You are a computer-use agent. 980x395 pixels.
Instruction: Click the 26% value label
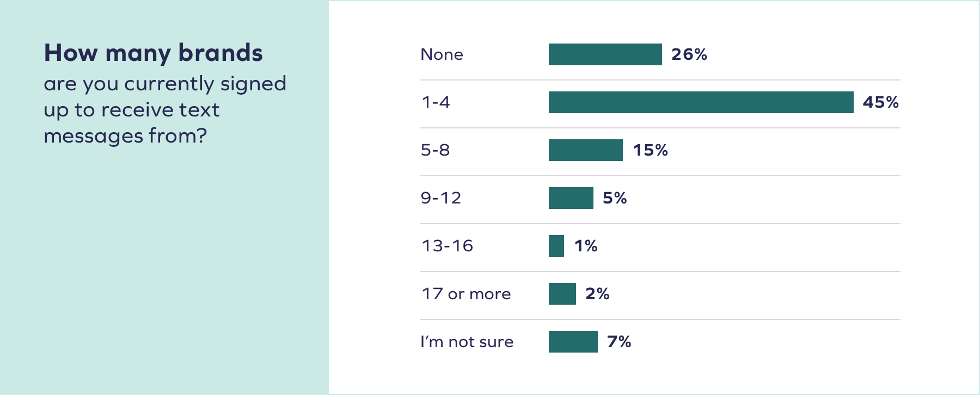(x=689, y=54)
